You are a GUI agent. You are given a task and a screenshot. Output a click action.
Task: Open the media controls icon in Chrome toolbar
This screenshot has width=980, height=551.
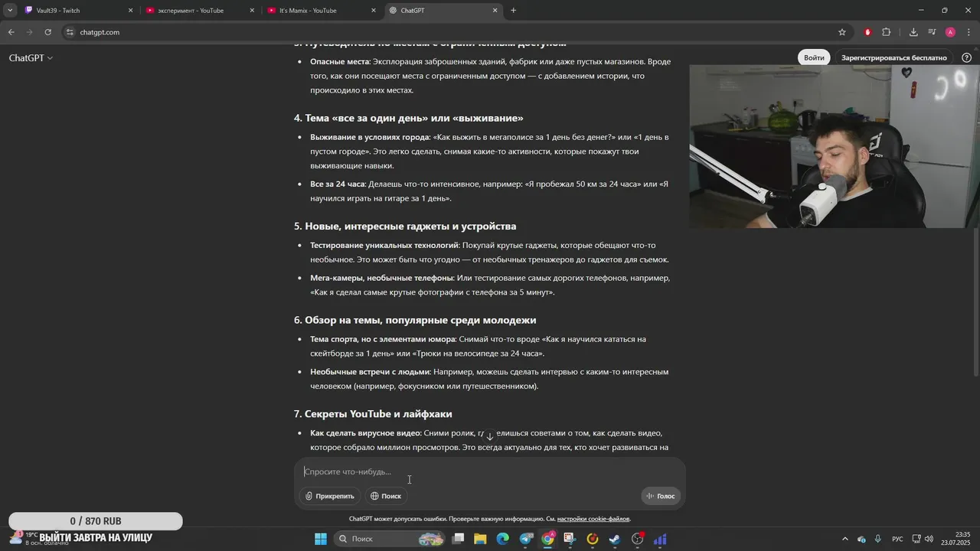click(932, 32)
